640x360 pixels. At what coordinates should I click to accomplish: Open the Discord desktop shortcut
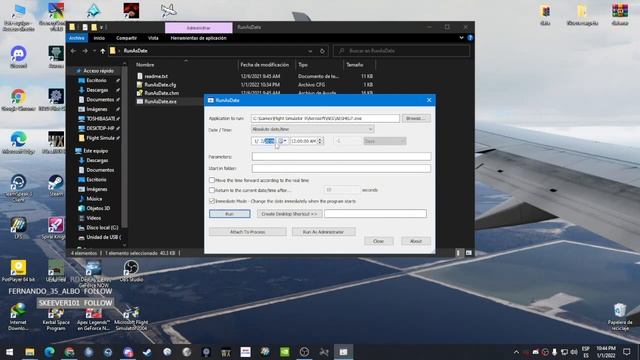(18, 57)
